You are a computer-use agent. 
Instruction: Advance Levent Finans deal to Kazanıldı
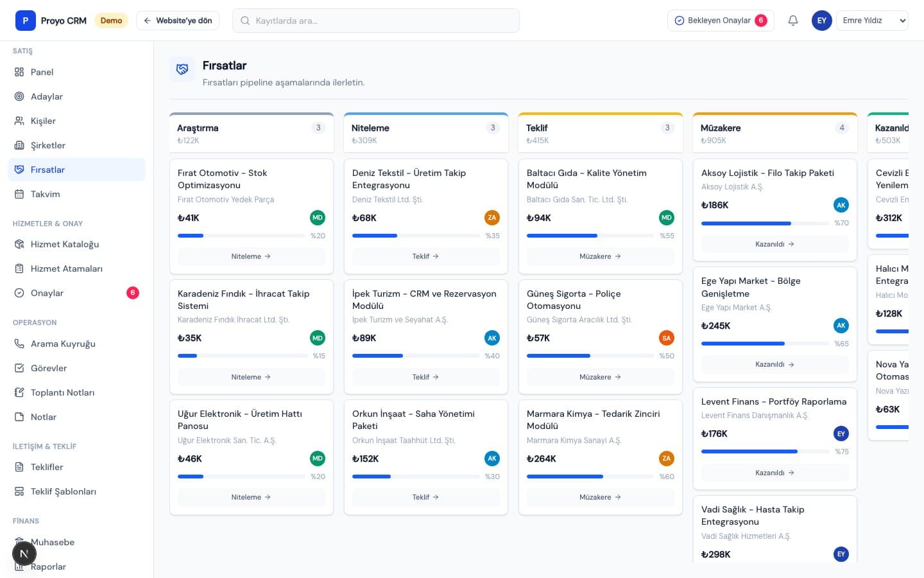pyautogui.click(x=774, y=473)
